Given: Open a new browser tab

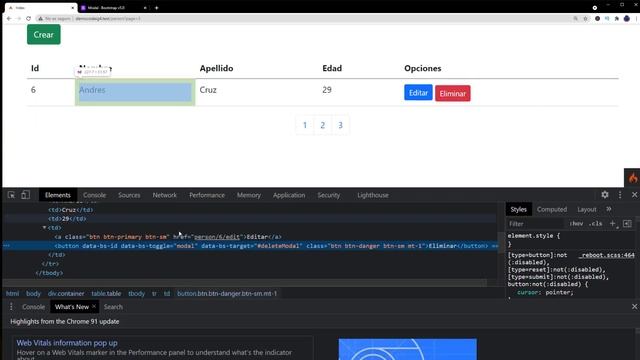Looking at the screenshot, I should (156, 7).
